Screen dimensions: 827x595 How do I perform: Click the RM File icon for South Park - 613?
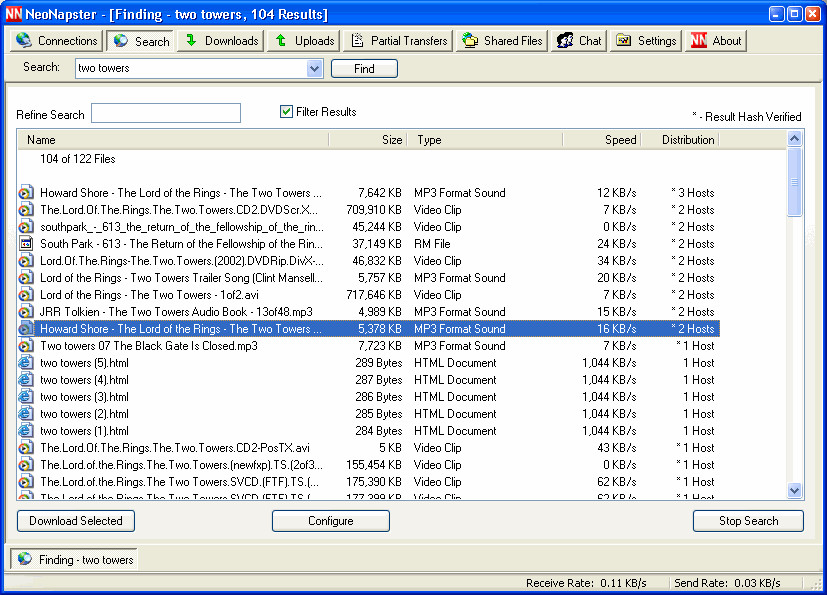[x=26, y=244]
